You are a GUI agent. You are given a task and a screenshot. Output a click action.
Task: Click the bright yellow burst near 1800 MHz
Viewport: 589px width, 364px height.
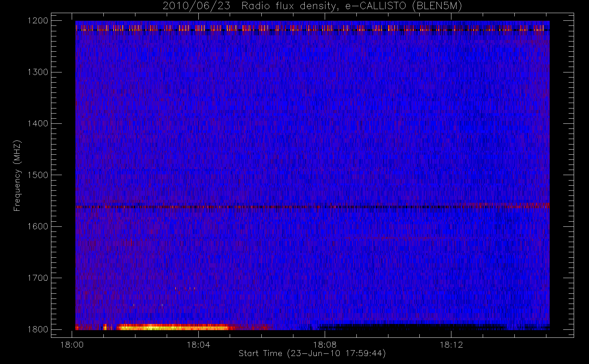tap(173, 327)
